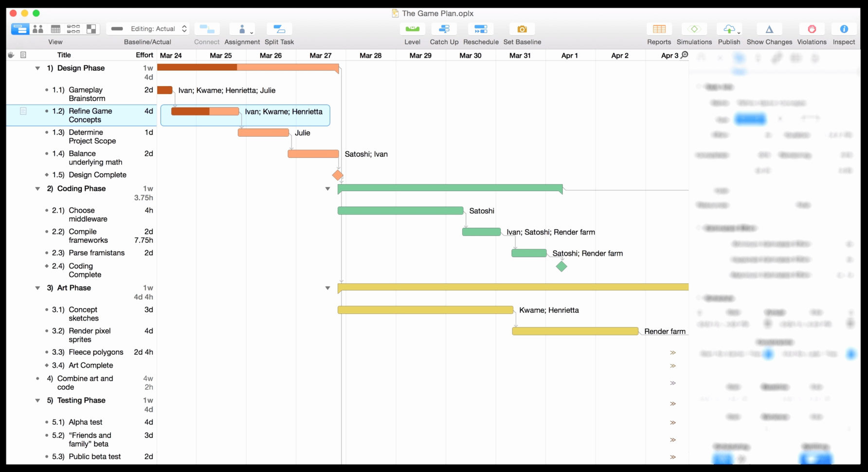
Task: Open Reports from the toolbar
Action: click(x=659, y=29)
